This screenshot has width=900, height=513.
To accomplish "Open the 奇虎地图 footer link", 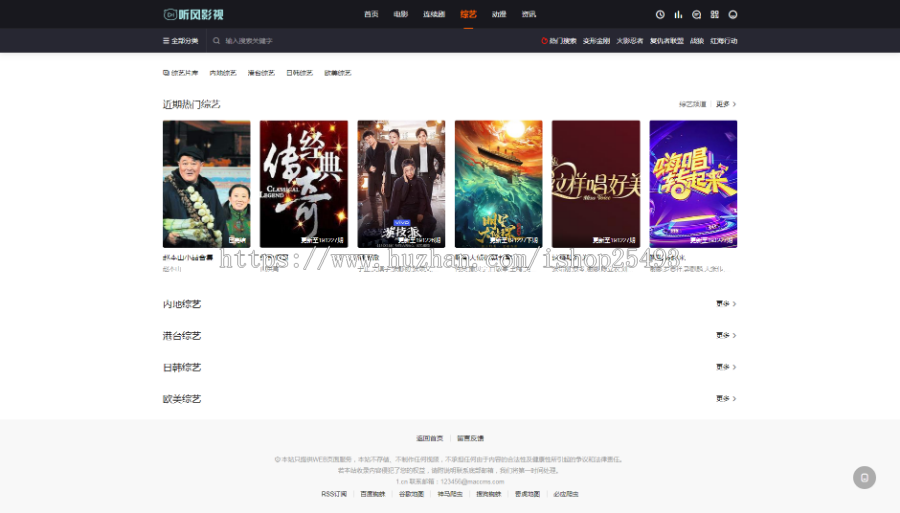I will 527,493.
